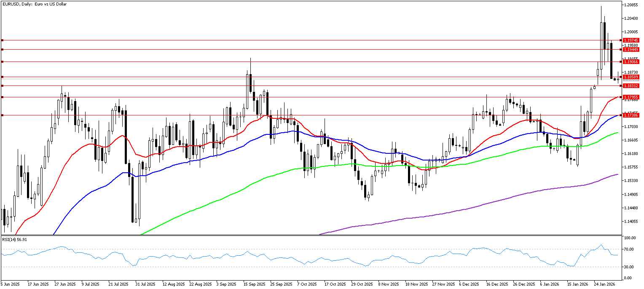The height and width of the screenshot is (289, 644).
Task: Click the 1.20855 price axis value
Action: (x=631, y=5)
